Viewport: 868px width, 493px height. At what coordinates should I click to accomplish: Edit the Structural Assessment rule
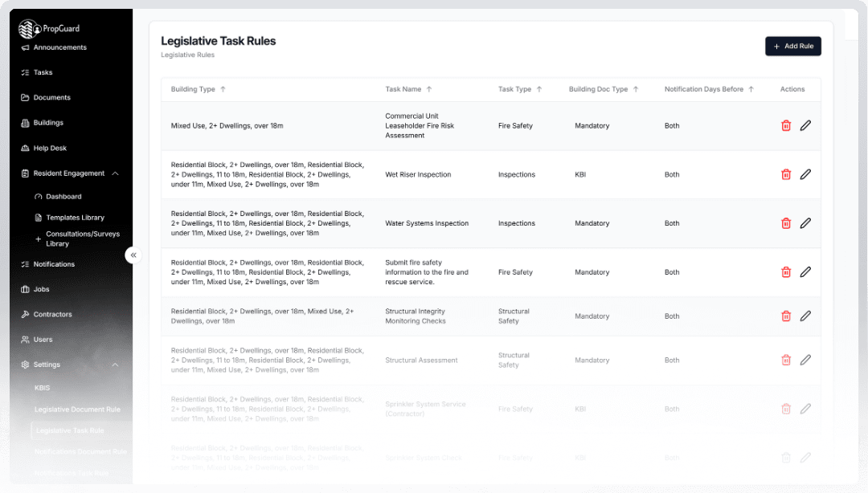coord(805,361)
